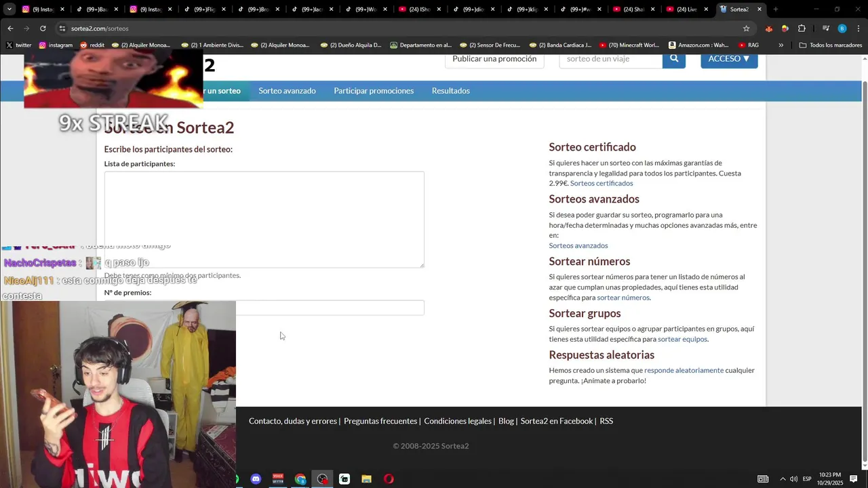Expand the hidden bookmarks overflow chevron
Image resolution: width=868 pixels, height=488 pixels.
click(x=781, y=45)
